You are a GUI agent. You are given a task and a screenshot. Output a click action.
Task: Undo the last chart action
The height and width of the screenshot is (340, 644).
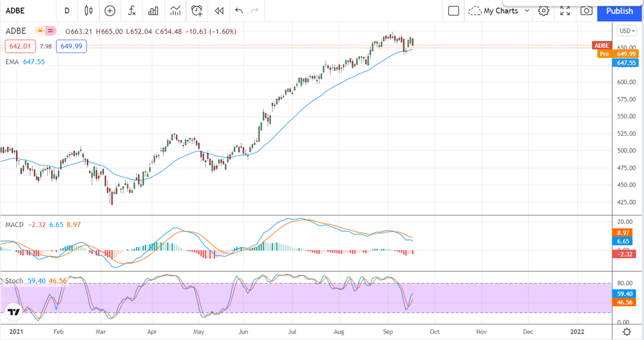click(x=239, y=11)
